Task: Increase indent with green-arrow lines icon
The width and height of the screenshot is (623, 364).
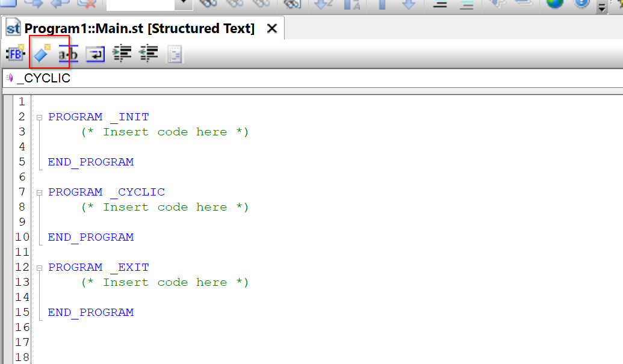Action: [x=122, y=54]
